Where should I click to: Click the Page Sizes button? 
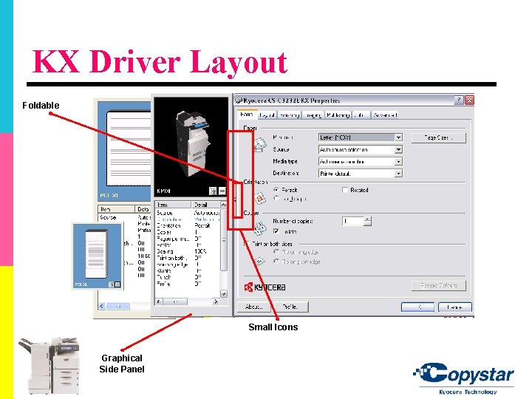[x=438, y=137]
